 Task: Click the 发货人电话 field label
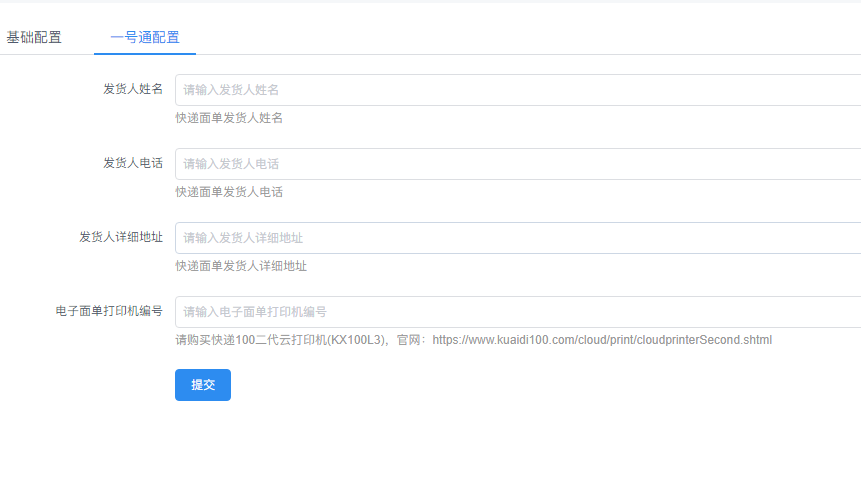click(x=133, y=164)
